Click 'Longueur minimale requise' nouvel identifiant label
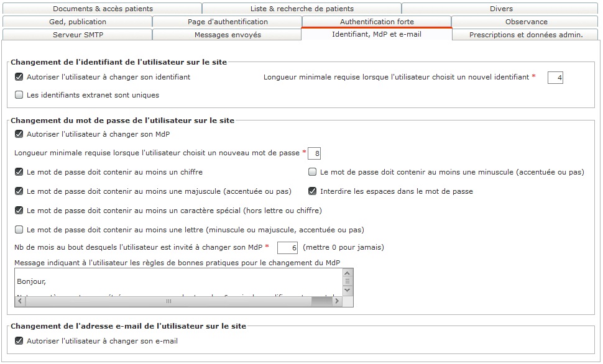The width and height of the screenshot is (603, 364). [396, 77]
